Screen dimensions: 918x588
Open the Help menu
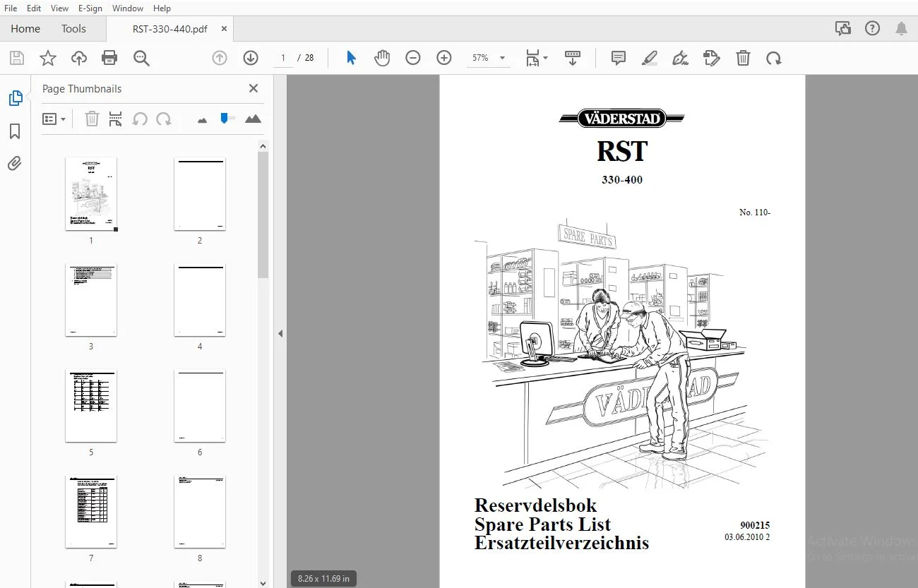tap(162, 8)
